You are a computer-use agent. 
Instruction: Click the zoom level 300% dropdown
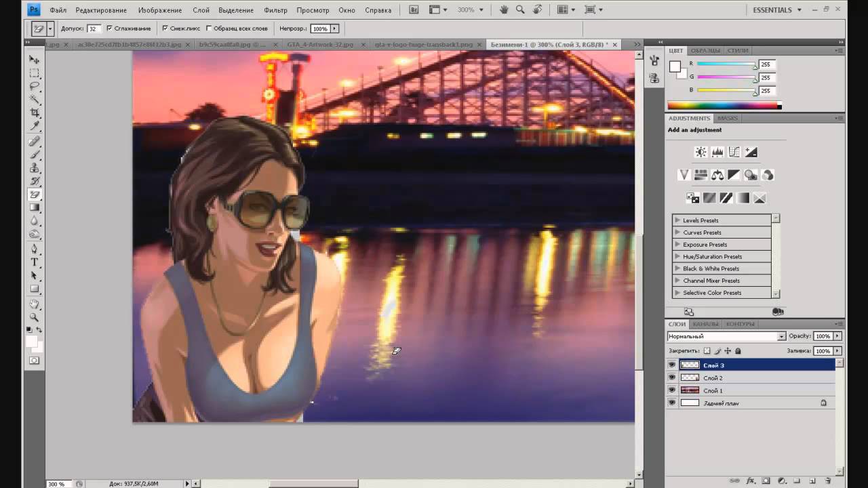(x=471, y=10)
